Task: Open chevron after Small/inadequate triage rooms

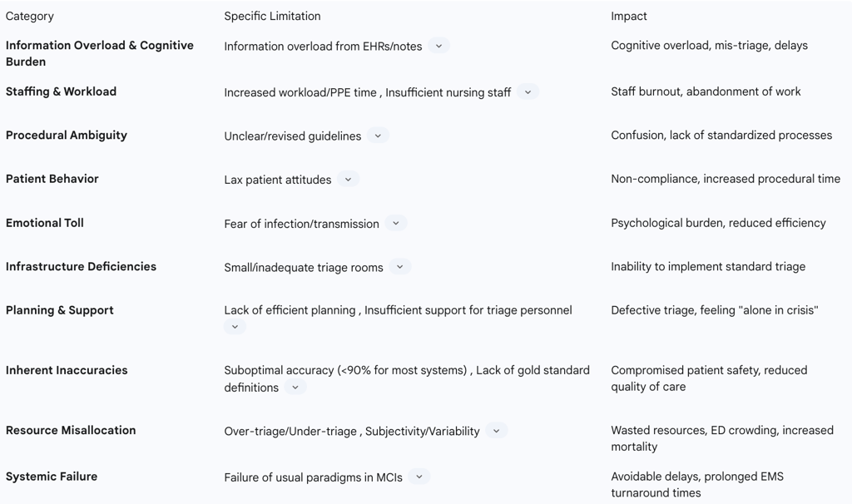Action: tap(400, 267)
